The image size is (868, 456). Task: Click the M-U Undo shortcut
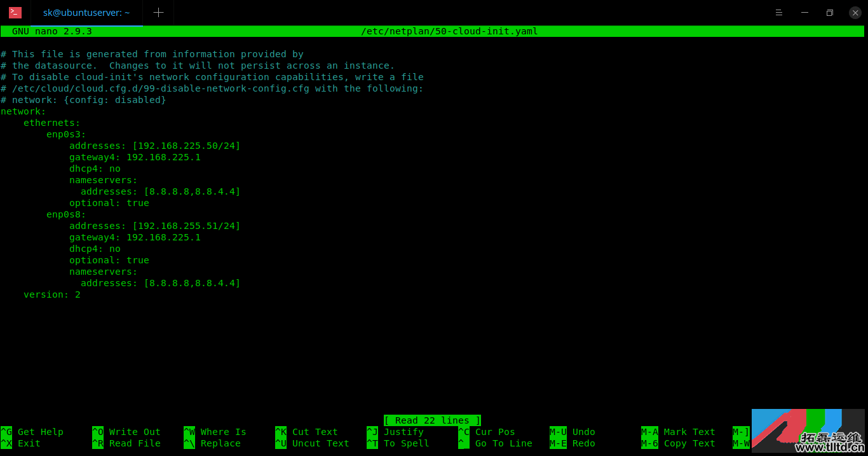coord(573,432)
